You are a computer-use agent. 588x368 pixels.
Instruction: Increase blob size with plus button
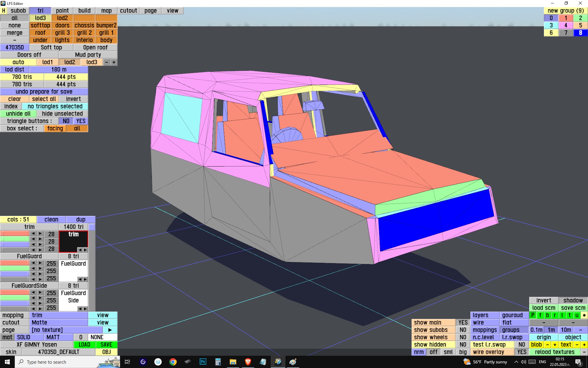click(555, 344)
